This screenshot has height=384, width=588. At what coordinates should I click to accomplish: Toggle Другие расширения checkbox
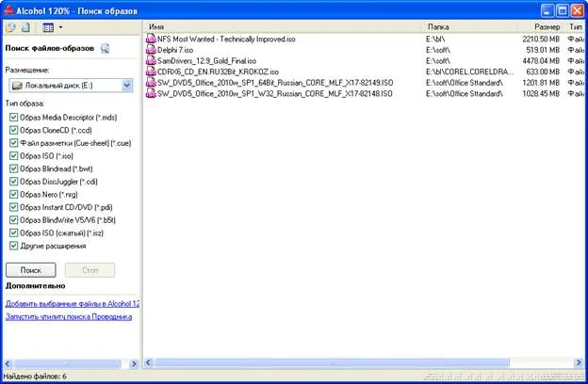pos(13,246)
